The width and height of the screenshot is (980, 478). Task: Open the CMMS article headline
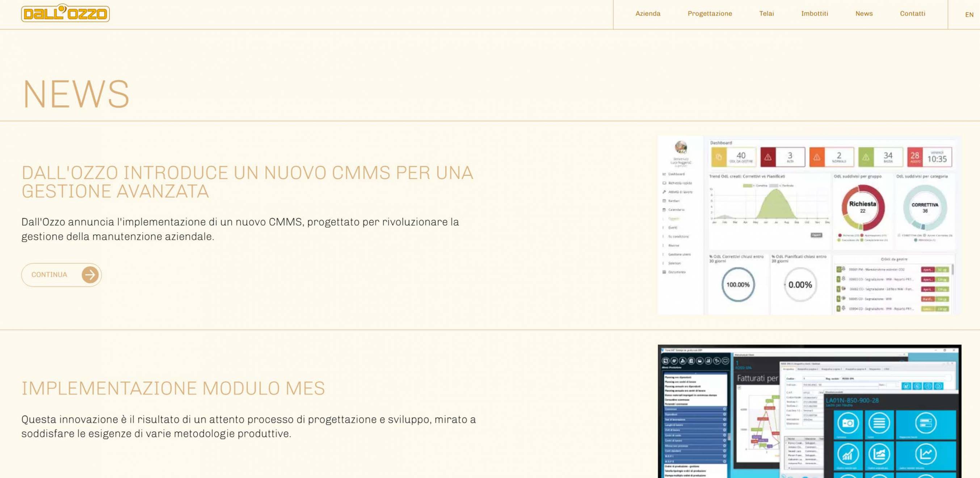(247, 182)
